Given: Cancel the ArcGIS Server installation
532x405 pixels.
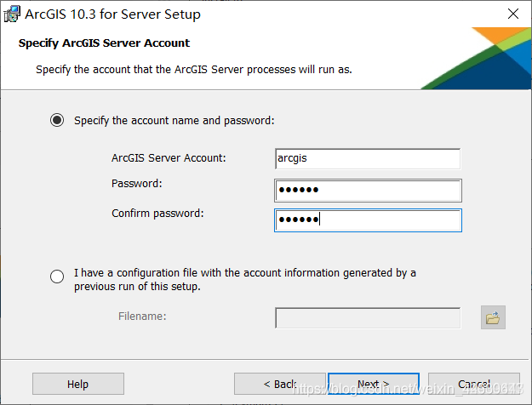Looking at the screenshot, I should point(474,384).
